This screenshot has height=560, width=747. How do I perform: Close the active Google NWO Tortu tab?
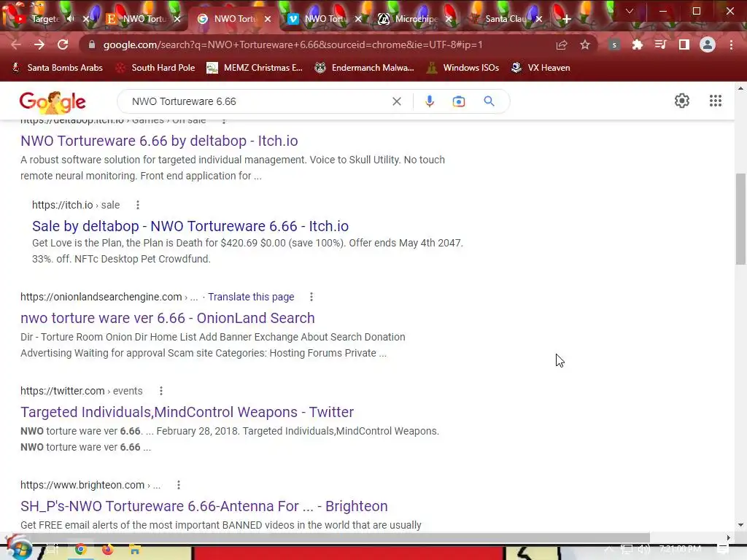pos(268,19)
